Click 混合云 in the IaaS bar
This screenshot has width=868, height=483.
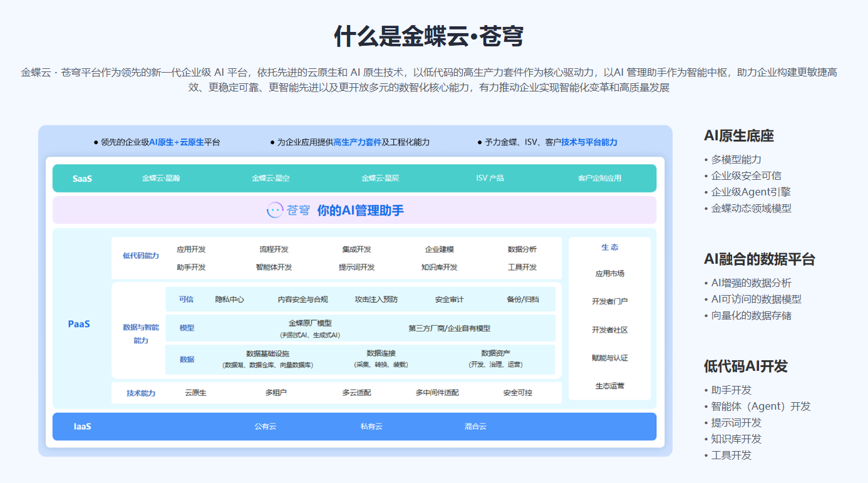pos(475,427)
